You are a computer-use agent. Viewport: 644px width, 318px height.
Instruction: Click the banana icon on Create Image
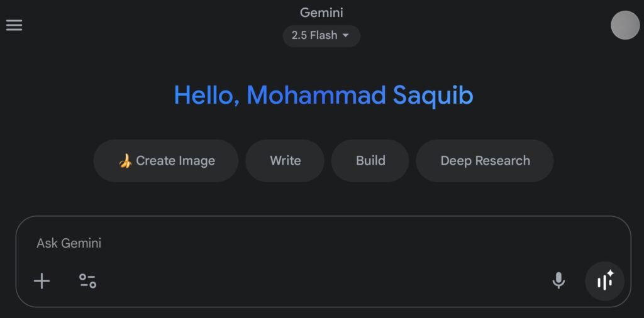pos(125,161)
